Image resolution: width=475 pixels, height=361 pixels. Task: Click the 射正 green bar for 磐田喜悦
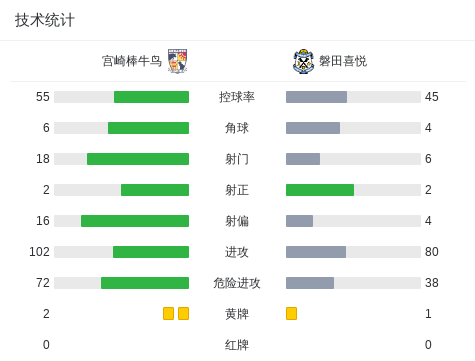[320, 190]
